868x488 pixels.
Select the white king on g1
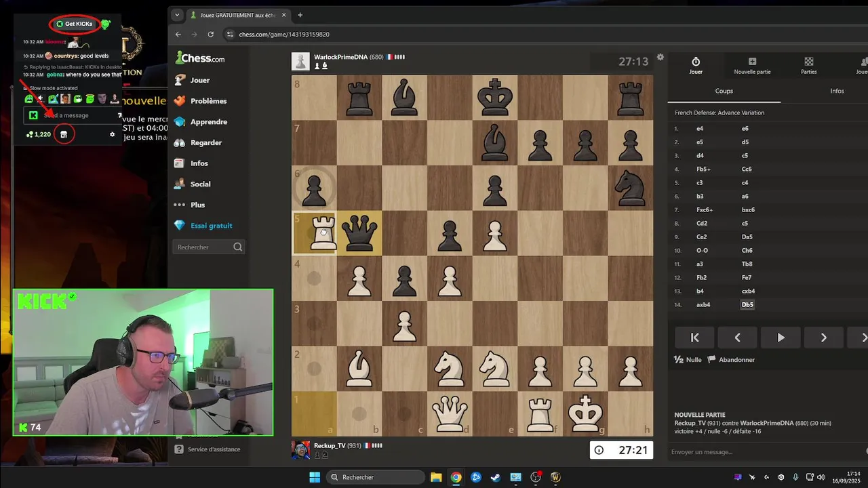pos(586,414)
